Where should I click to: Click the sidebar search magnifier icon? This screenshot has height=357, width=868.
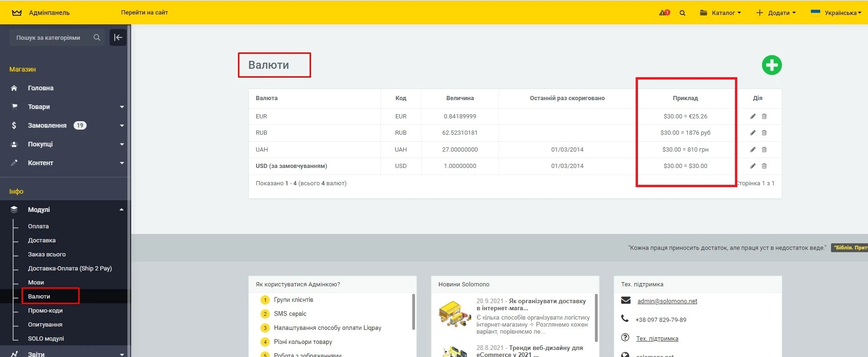tap(97, 37)
